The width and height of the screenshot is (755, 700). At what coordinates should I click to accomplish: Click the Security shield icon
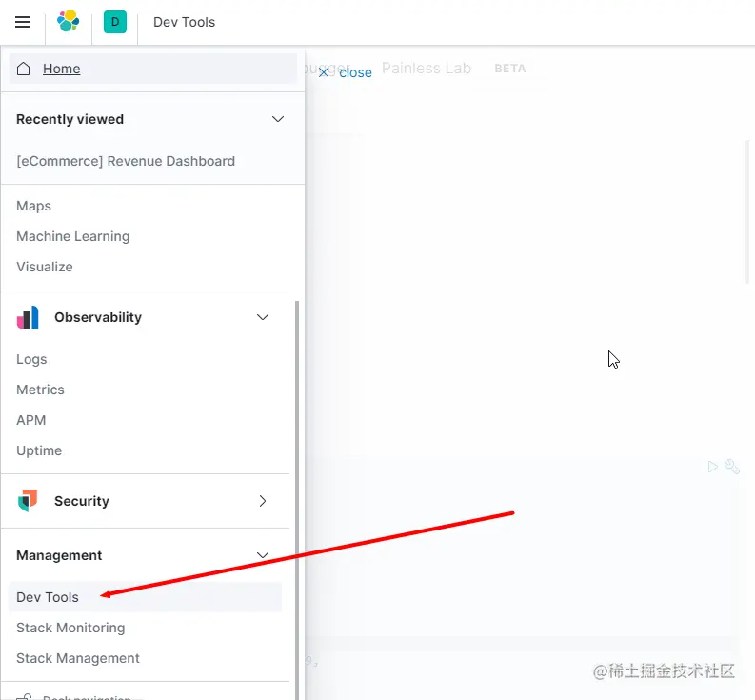pyautogui.click(x=28, y=501)
